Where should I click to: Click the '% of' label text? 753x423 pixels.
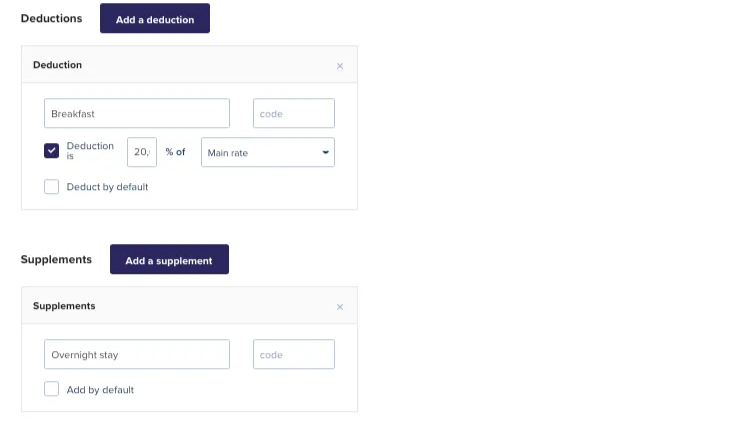pos(176,152)
